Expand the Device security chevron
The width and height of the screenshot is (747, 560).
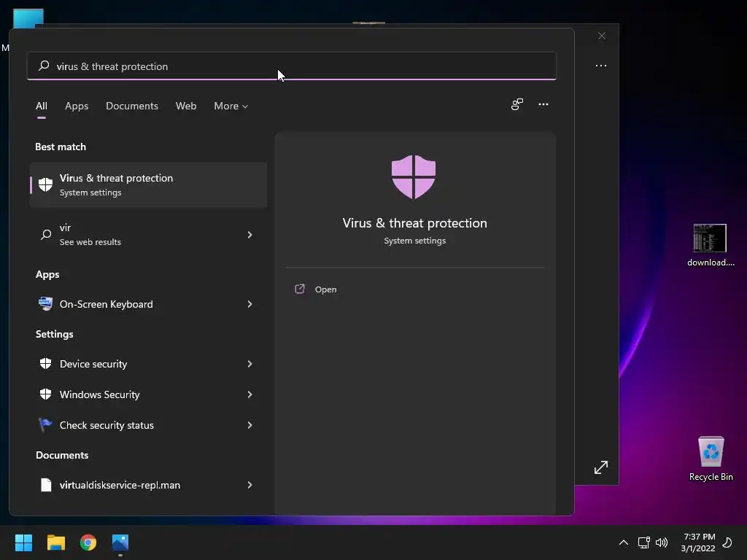coord(249,364)
